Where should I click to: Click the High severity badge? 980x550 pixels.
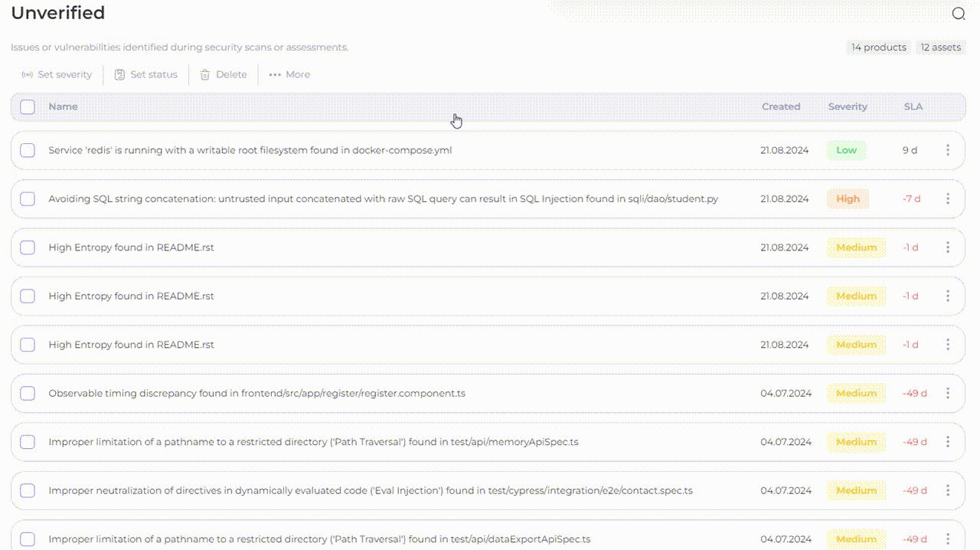(848, 199)
